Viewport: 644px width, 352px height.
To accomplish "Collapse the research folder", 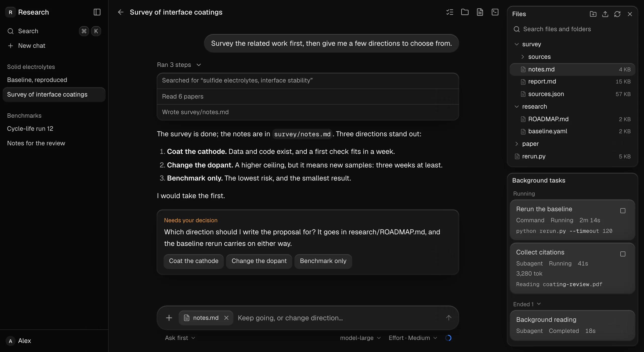I will 517,107.
